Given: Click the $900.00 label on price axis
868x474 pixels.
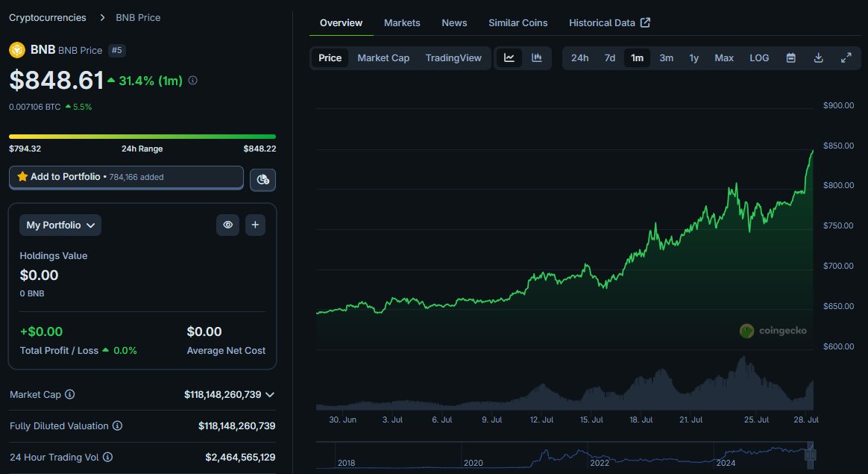Looking at the screenshot, I should pyautogui.click(x=838, y=105).
